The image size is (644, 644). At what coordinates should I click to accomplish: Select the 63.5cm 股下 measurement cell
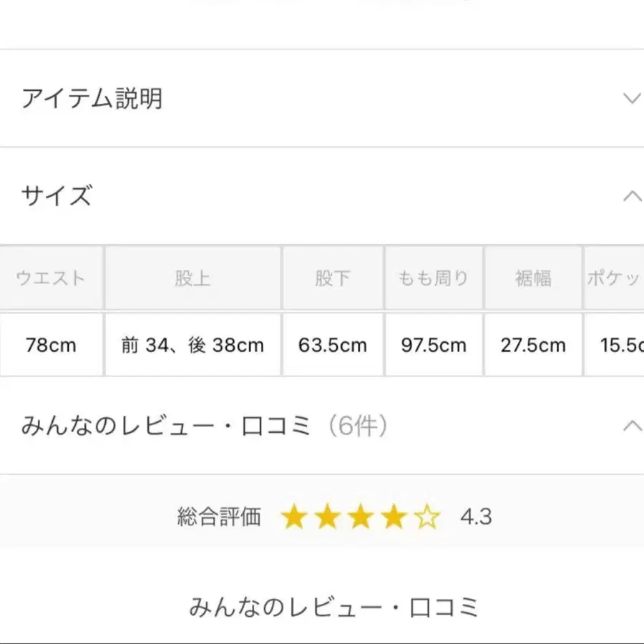point(332,344)
